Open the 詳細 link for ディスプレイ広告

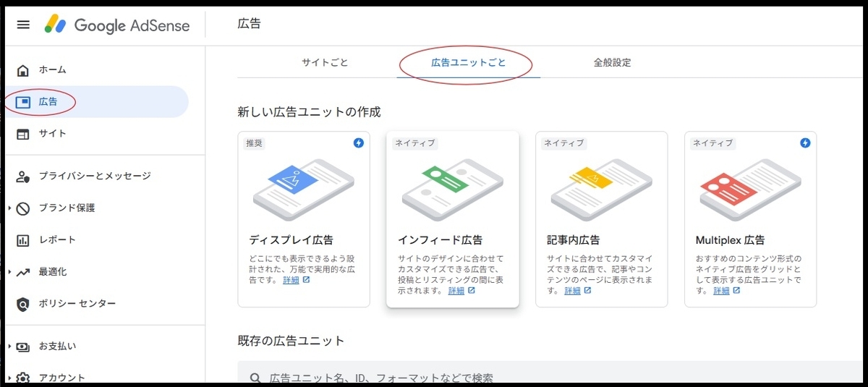click(290, 280)
